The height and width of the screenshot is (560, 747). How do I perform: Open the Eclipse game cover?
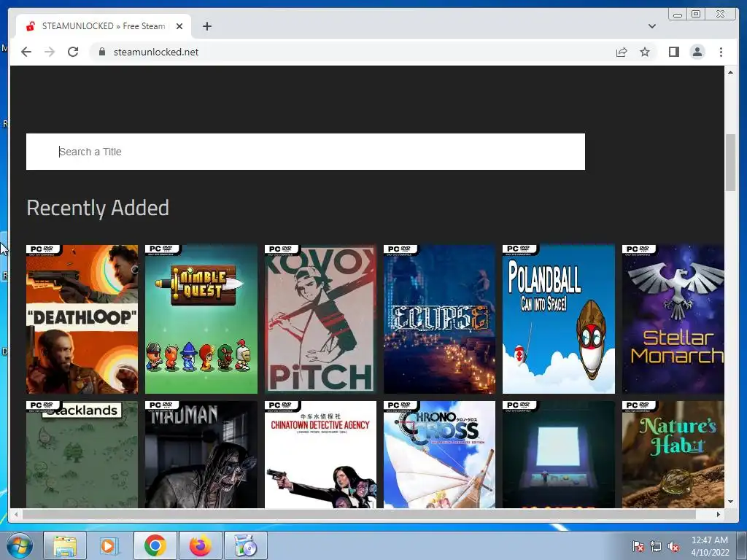coord(439,319)
